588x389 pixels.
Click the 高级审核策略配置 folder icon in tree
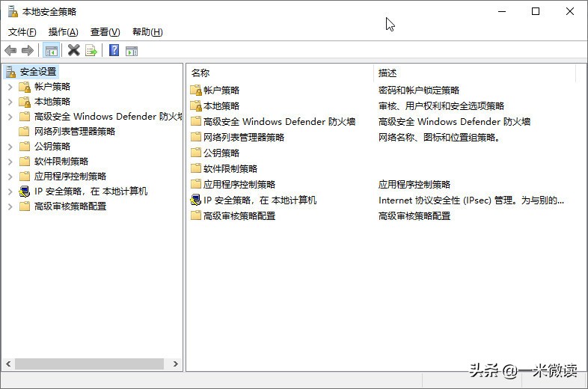pyautogui.click(x=25, y=206)
